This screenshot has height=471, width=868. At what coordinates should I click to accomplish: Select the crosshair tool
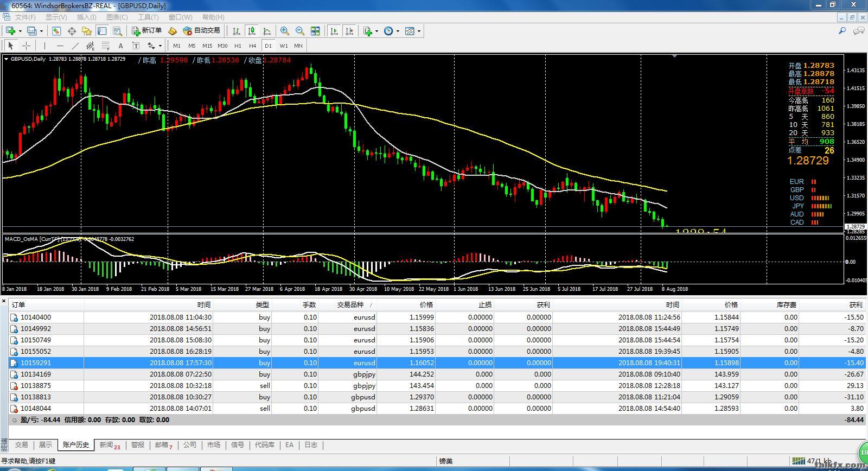pos(25,46)
